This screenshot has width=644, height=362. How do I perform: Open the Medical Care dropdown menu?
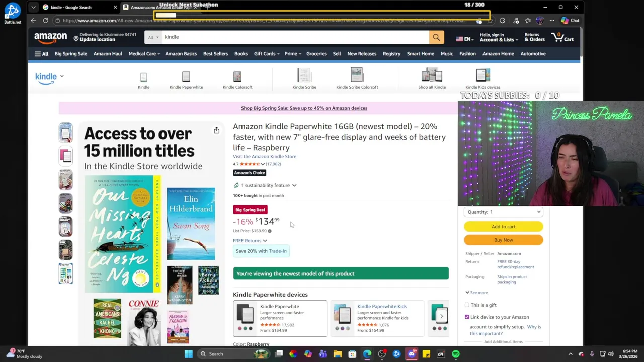(144, 54)
